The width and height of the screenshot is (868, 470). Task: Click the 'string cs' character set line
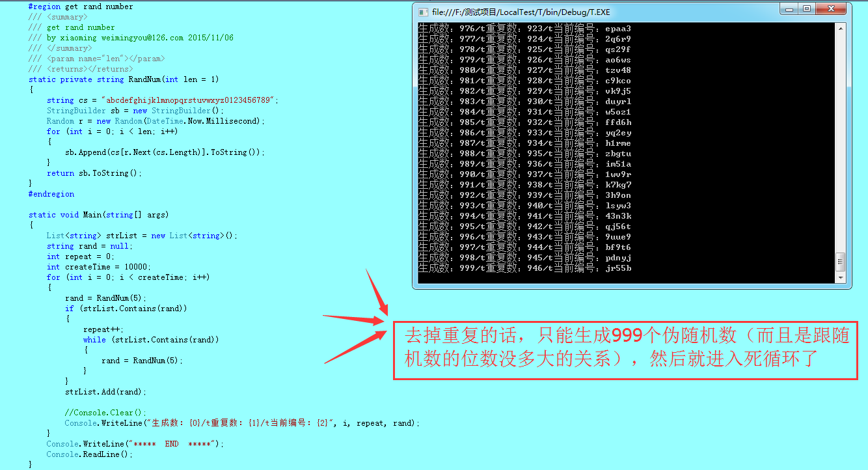click(163, 100)
